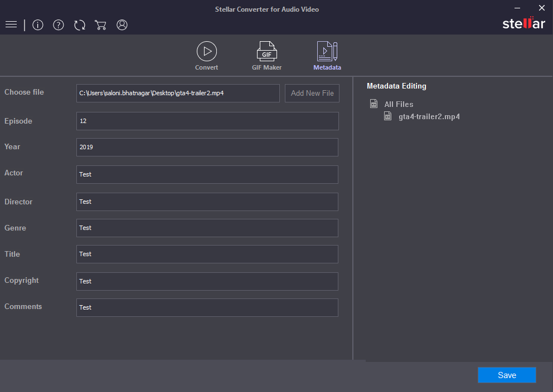Click the Choose file path field

click(x=178, y=94)
